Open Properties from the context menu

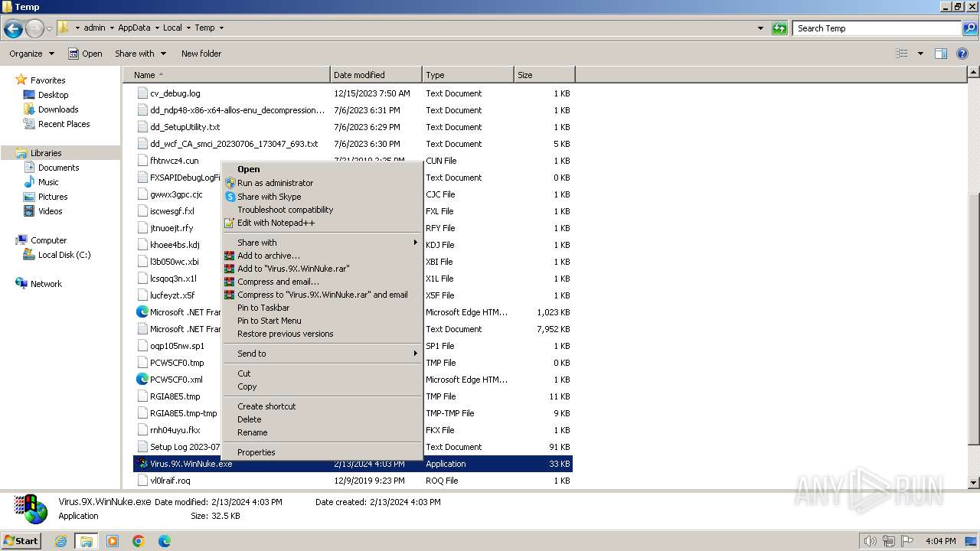[x=322, y=452]
